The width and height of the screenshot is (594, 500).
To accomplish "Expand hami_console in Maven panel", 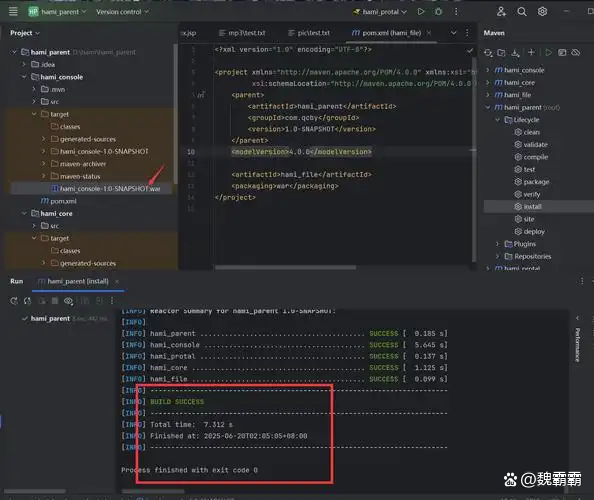I will [x=488, y=70].
